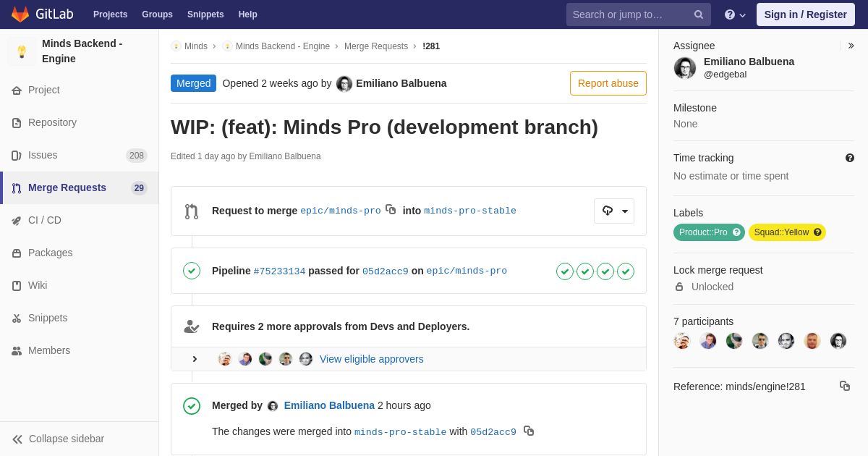Expand the eligible approvers list chevron
Viewport: 868px width, 456px height.
pos(195,359)
